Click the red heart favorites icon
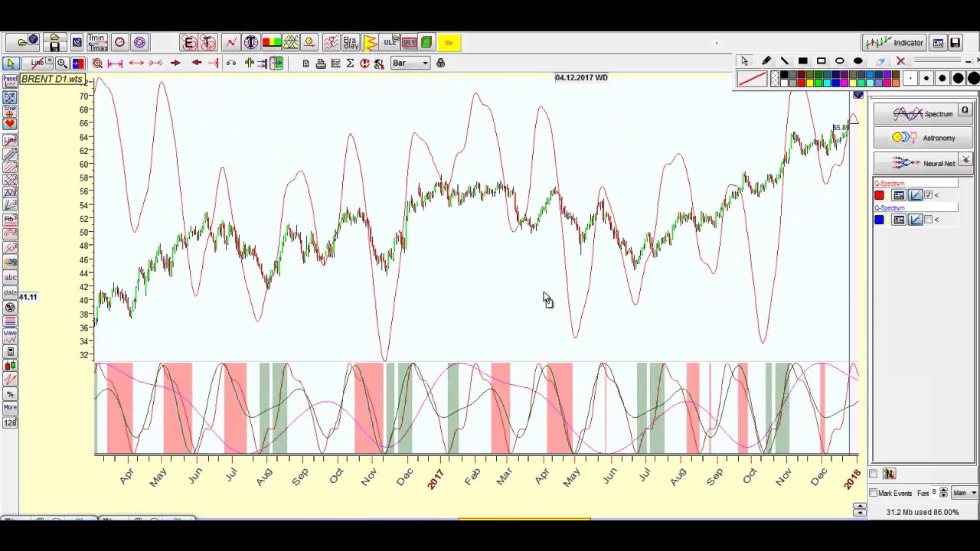 [x=10, y=123]
